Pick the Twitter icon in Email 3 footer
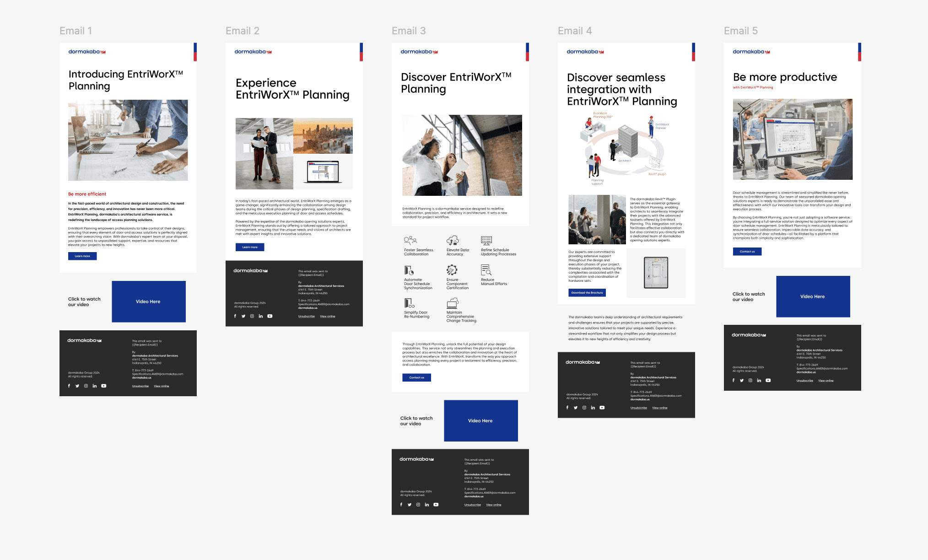The width and height of the screenshot is (928, 560). pos(410,505)
